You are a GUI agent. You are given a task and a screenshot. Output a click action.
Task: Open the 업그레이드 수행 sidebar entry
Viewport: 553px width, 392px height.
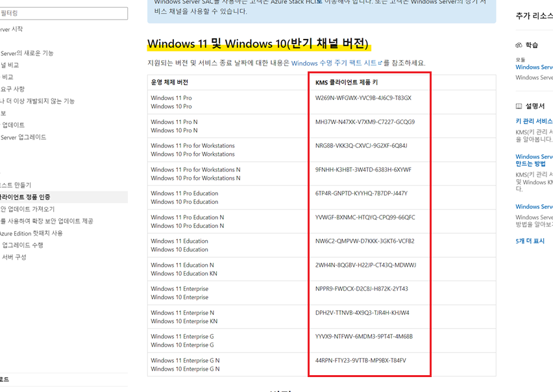pos(23,245)
